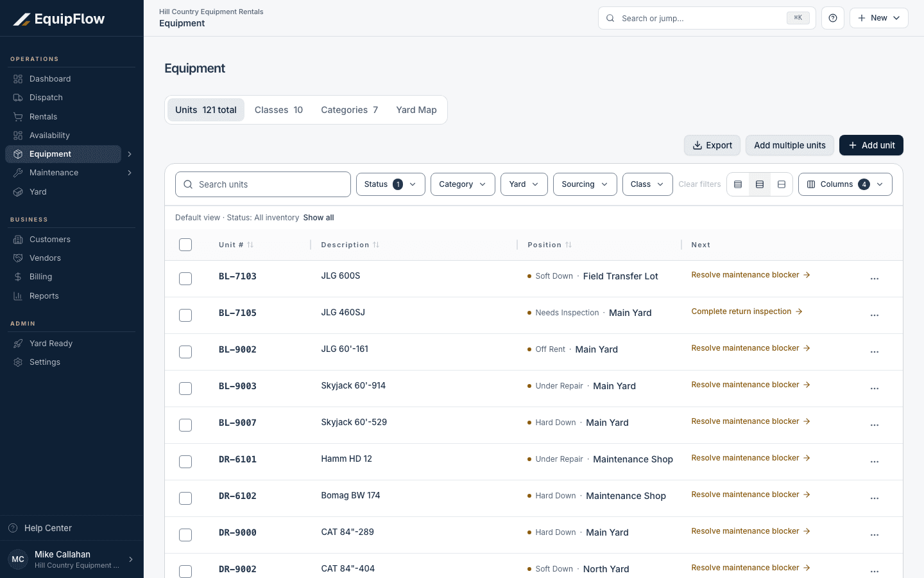Click the help circle icon in header
The image size is (924, 578).
[x=833, y=18]
